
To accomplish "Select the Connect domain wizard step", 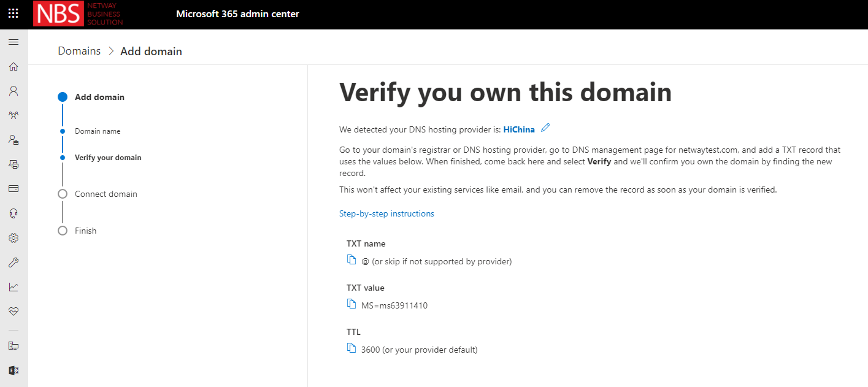I will pyautogui.click(x=106, y=194).
